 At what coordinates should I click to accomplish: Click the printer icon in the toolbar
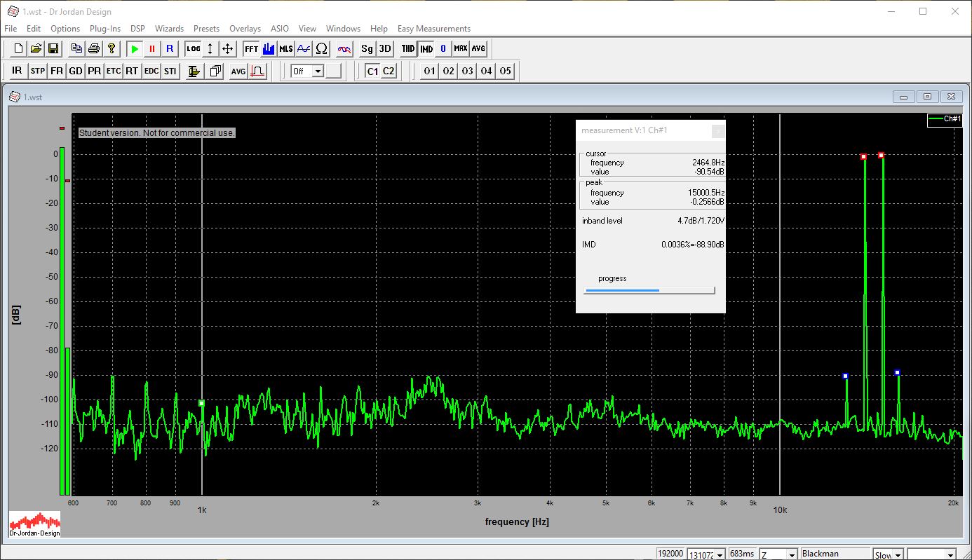94,48
